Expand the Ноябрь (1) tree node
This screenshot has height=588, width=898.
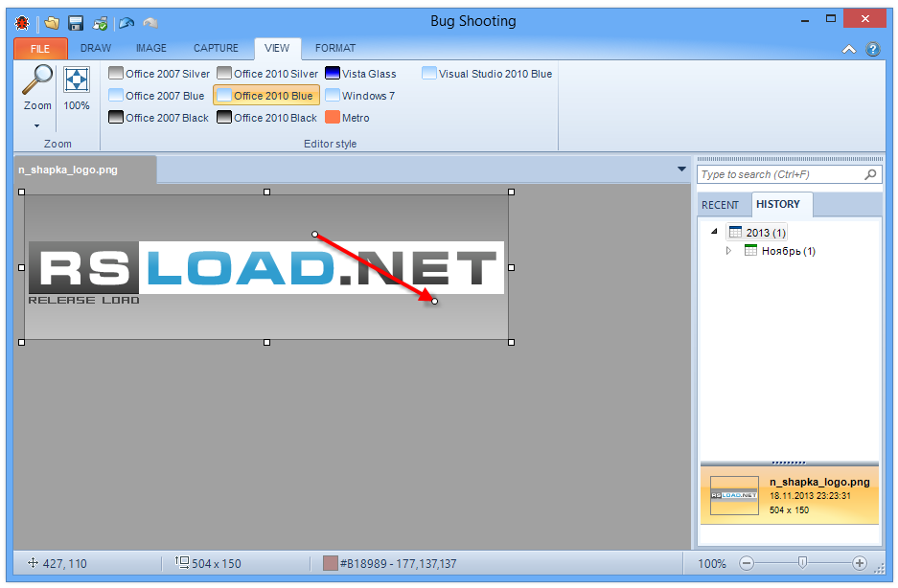728,250
